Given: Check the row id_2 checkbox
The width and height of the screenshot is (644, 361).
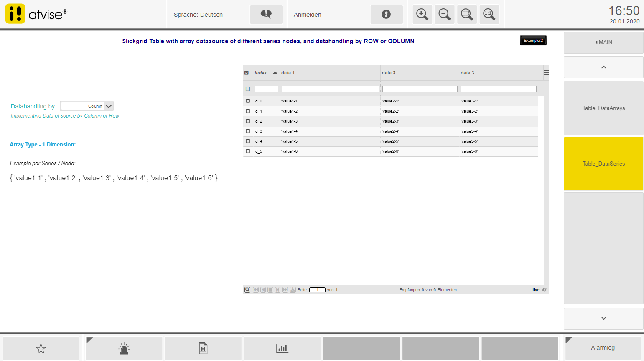Looking at the screenshot, I should pyautogui.click(x=248, y=121).
